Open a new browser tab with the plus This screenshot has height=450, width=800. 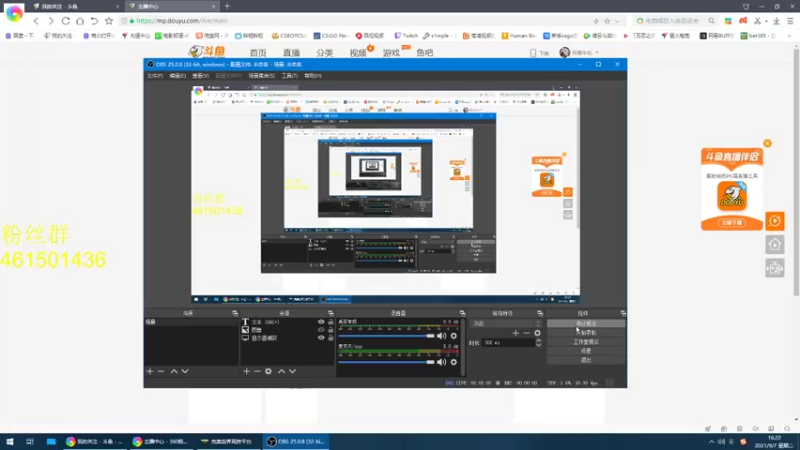(227, 6)
